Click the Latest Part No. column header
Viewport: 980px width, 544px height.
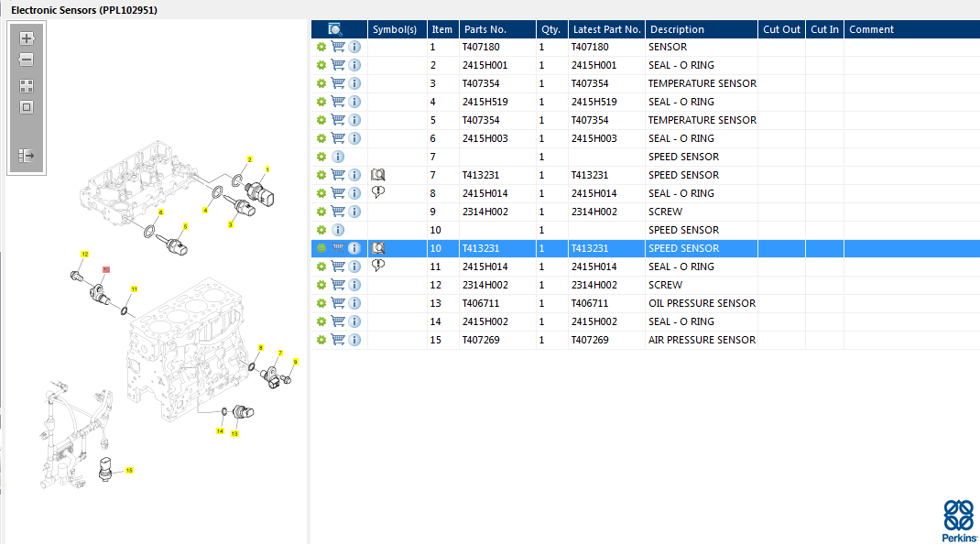tap(606, 29)
